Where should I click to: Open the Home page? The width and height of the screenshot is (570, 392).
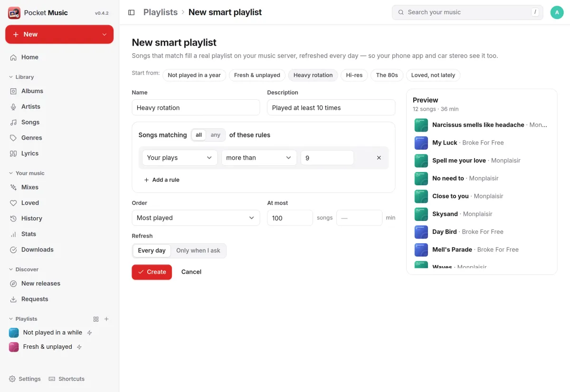click(59, 57)
